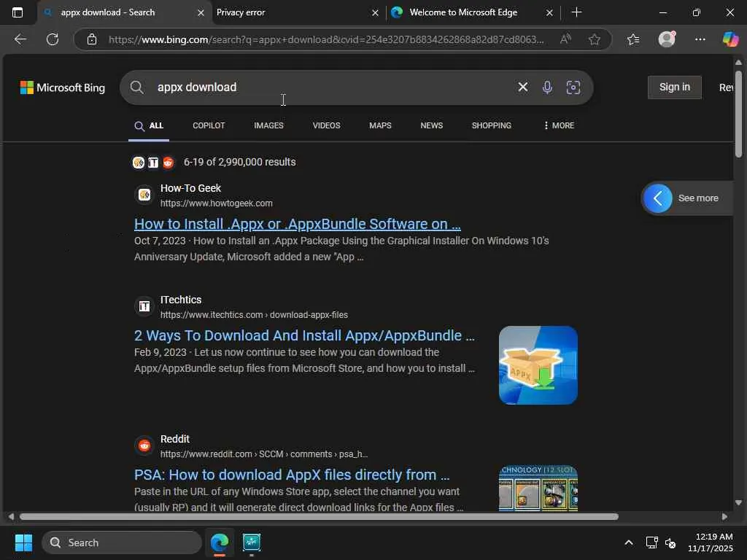Click the Windows taskbar Search box
This screenshot has width=747, height=560.
tap(122, 542)
